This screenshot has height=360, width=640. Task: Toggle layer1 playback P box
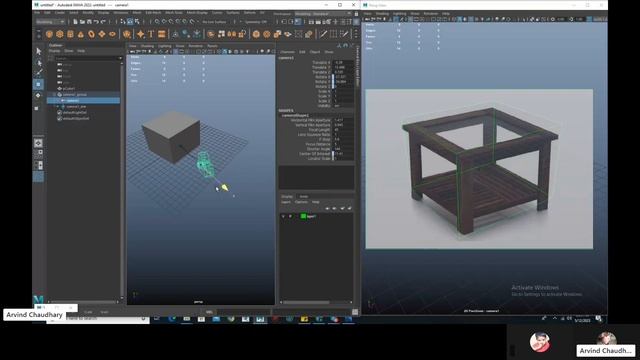290,216
